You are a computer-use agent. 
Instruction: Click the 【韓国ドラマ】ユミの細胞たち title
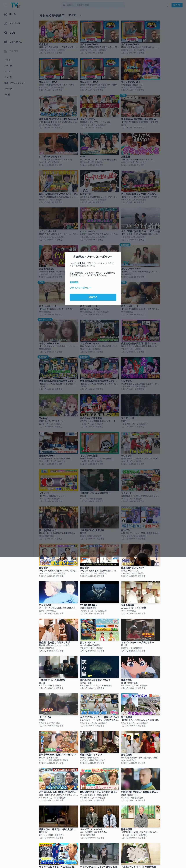tap(95, 493)
